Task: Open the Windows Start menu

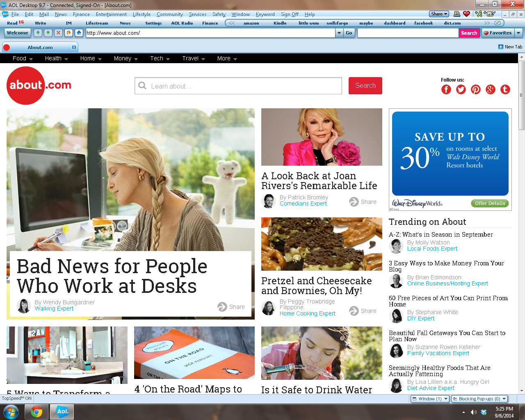Action: (x=11, y=411)
